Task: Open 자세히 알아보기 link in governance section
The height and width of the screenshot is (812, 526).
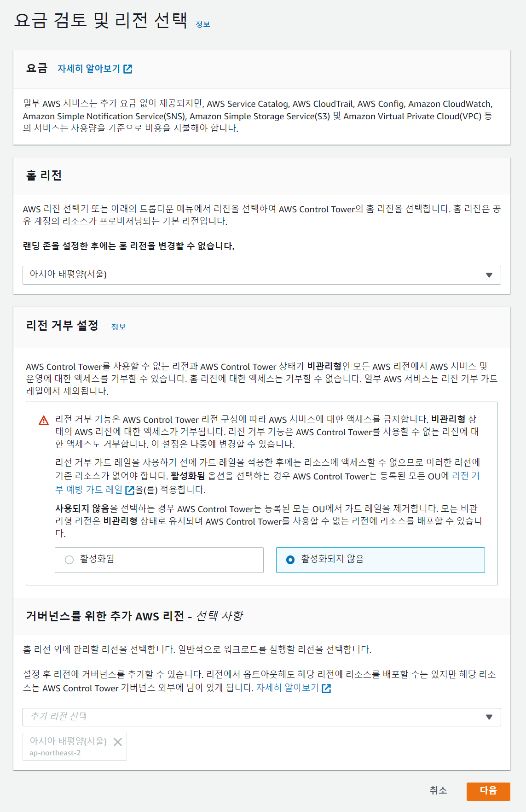Action: (288, 688)
